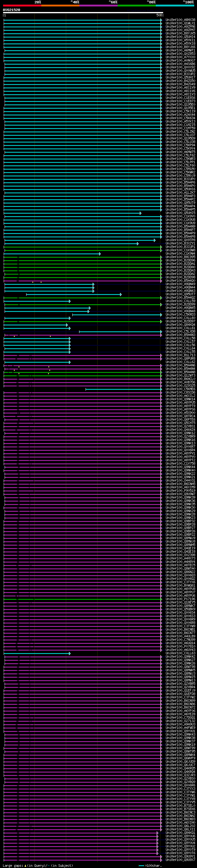Open hit UniRef100_A6MWT1

[180, 50]
